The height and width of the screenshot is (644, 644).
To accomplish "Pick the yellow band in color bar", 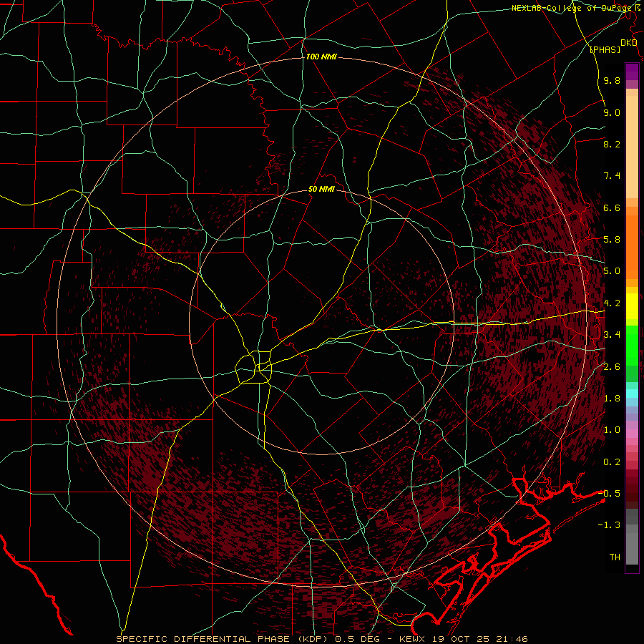I will point(632,306).
